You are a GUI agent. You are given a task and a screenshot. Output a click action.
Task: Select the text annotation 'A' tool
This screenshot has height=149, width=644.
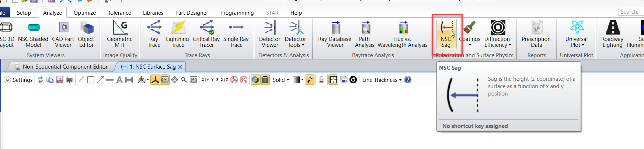[119, 80]
